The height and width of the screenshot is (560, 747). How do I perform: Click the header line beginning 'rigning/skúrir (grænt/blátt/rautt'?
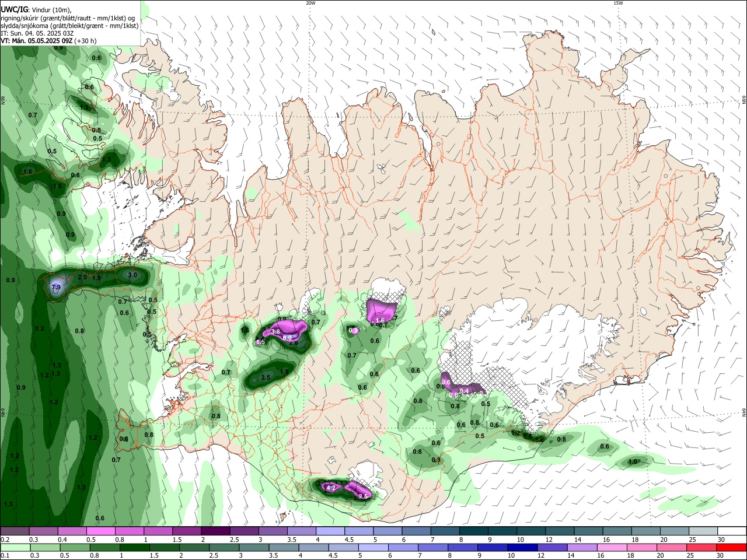click(x=68, y=17)
